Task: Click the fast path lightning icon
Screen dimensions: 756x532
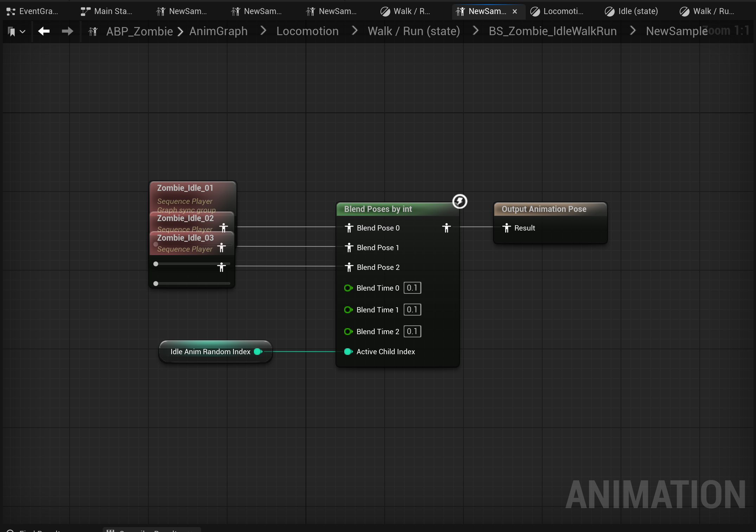Action: coord(460,201)
